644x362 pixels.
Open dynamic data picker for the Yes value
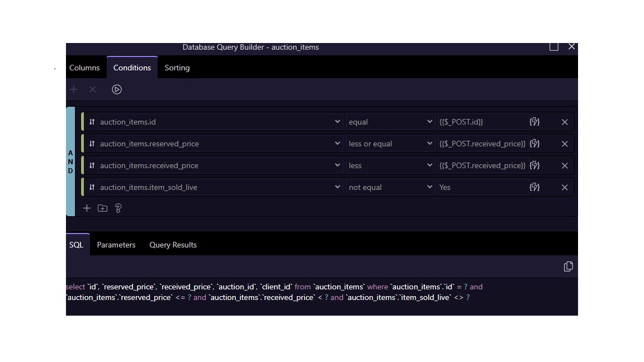point(534,187)
